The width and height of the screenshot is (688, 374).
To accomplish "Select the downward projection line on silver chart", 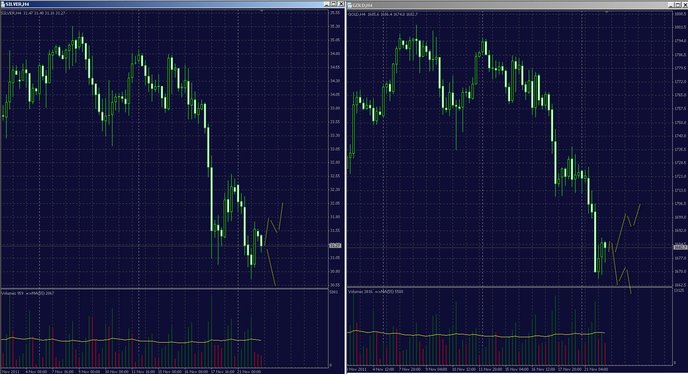I will 271,268.
